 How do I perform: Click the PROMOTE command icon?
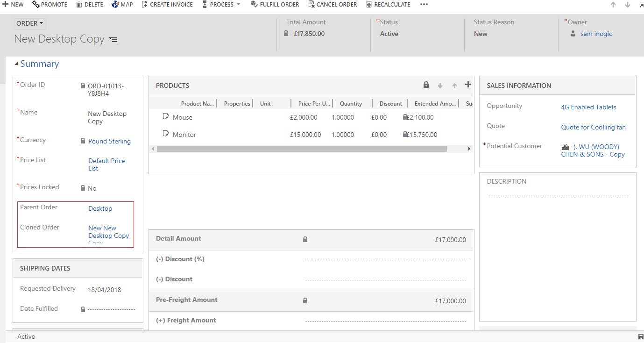click(36, 4)
